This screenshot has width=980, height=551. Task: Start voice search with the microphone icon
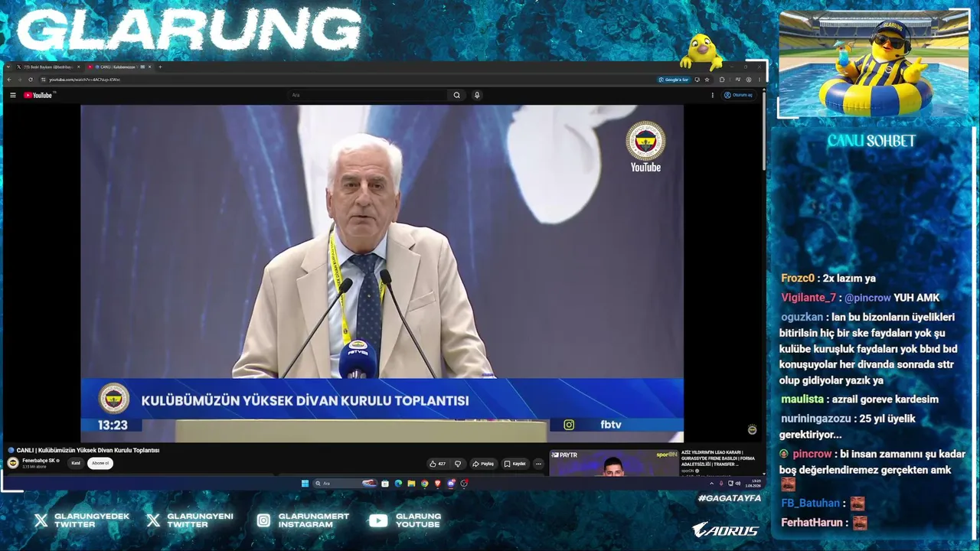tap(477, 95)
